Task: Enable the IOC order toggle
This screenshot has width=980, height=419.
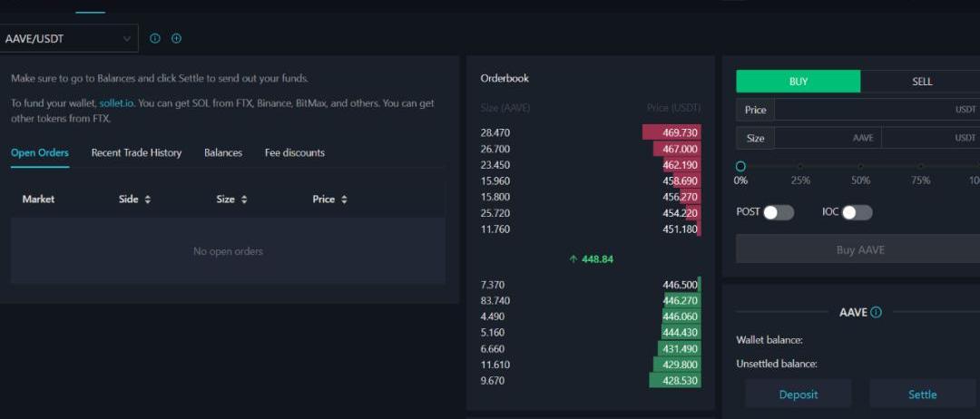Action: (x=857, y=212)
